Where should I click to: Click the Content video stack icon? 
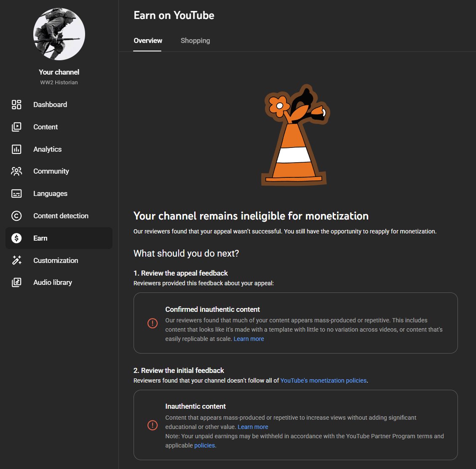pyautogui.click(x=16, y=127)
